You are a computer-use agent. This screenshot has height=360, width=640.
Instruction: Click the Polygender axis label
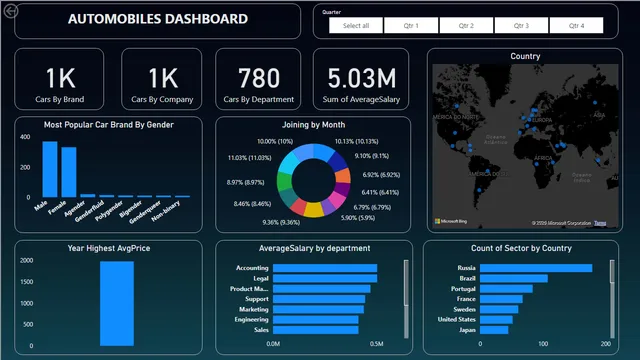(109, 211)
